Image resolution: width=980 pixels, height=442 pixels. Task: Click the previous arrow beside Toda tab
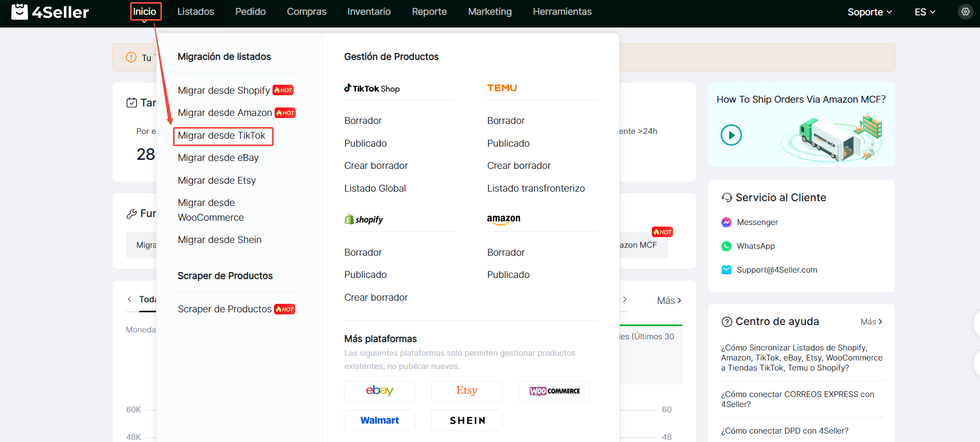tap(130, 300)
